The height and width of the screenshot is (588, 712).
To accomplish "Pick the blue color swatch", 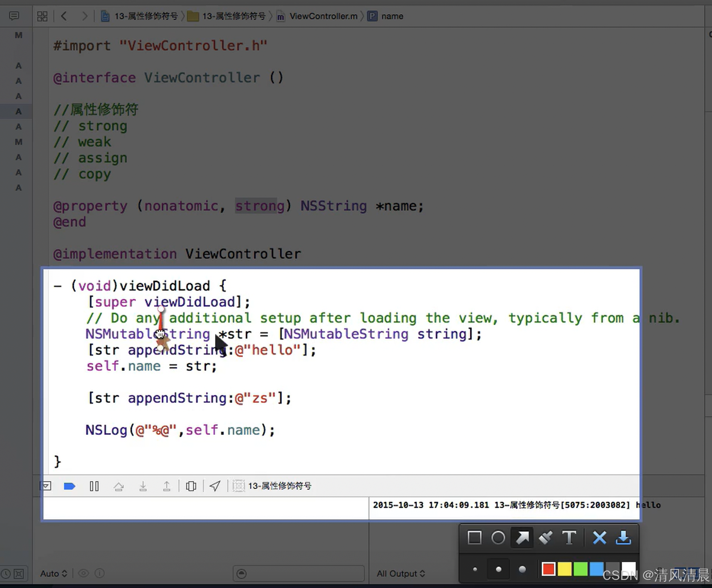I will click(x=596, y=569).
